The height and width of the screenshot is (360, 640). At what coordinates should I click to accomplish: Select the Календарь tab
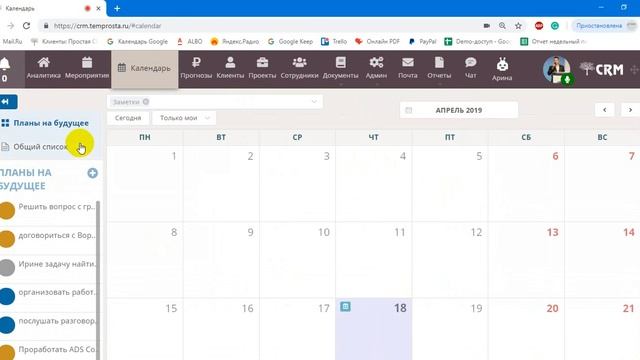coord(144,68)
